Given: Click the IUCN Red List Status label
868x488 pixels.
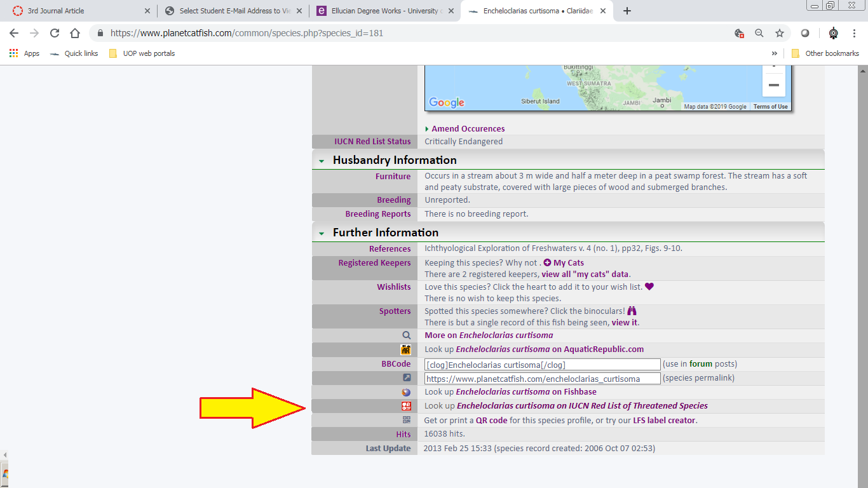Looking at the screenshot, I should click(372, 142).
